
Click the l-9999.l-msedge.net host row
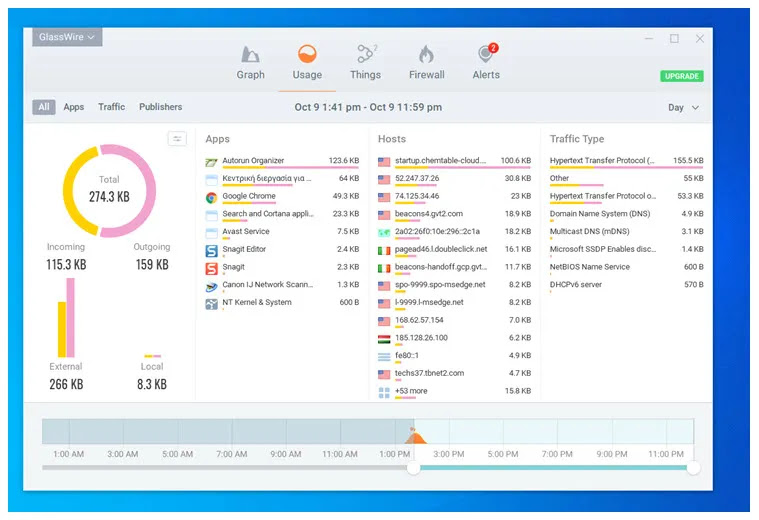click(x=455, y=304)
